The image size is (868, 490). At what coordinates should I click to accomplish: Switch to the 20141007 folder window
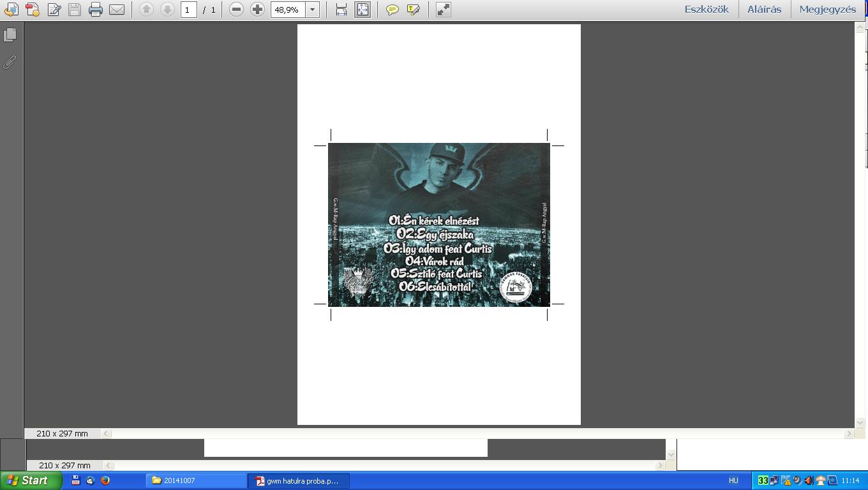(197, 480)
